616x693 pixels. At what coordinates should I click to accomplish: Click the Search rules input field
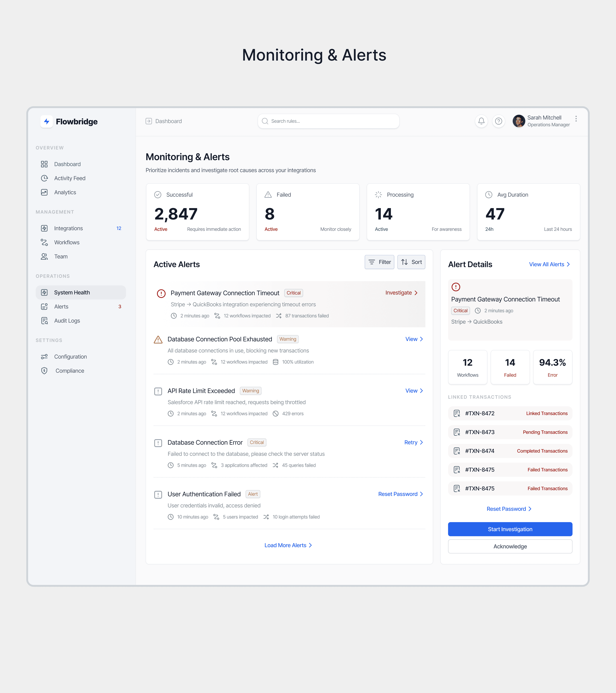click(328, 121)
